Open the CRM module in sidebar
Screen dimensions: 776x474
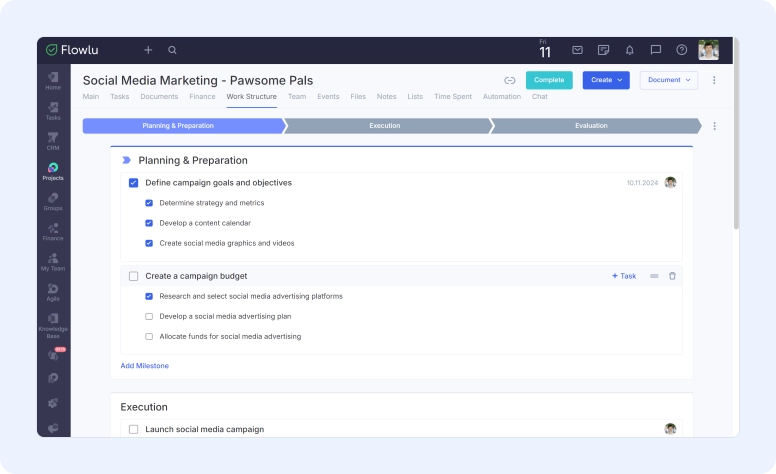tap(53, 140)
